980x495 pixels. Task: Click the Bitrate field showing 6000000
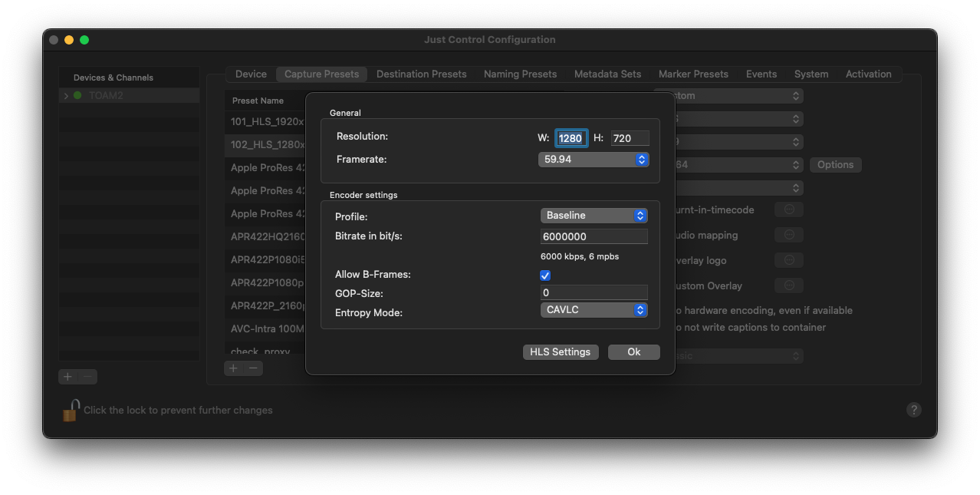[594, 236]
